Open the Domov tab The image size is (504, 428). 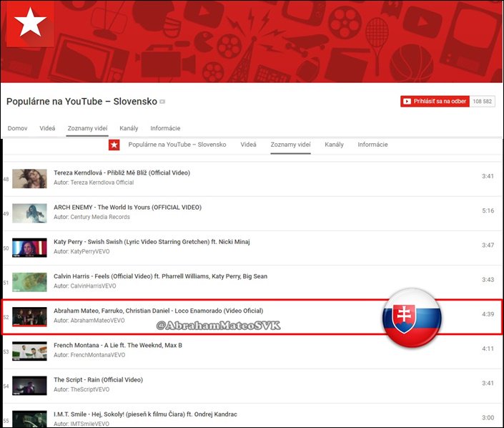click(x=17, y=128)
